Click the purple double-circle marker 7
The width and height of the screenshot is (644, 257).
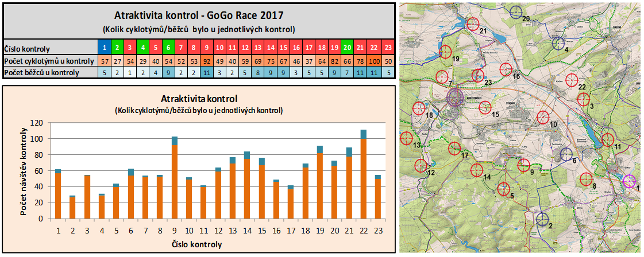(454, 98)
